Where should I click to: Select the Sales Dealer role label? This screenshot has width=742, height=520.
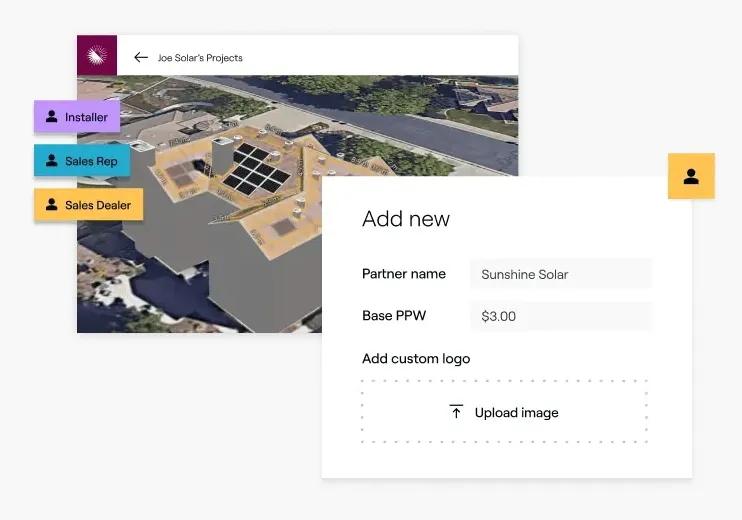click(x=98, y=205)
